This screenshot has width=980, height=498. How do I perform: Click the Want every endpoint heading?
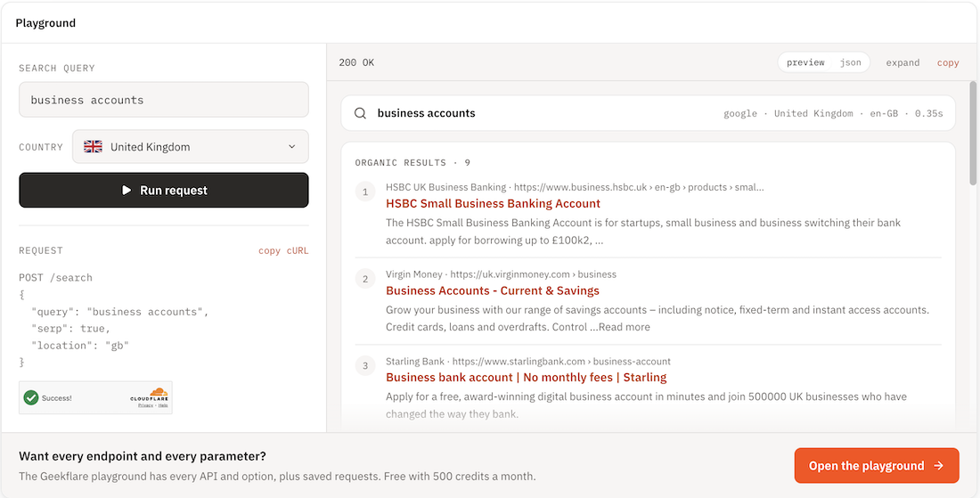coord(143,455)
